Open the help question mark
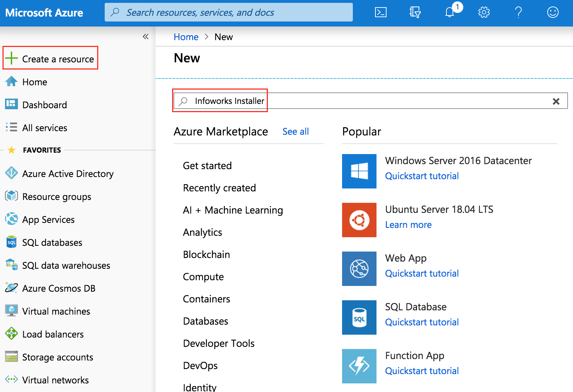 (x=518, y=13)
